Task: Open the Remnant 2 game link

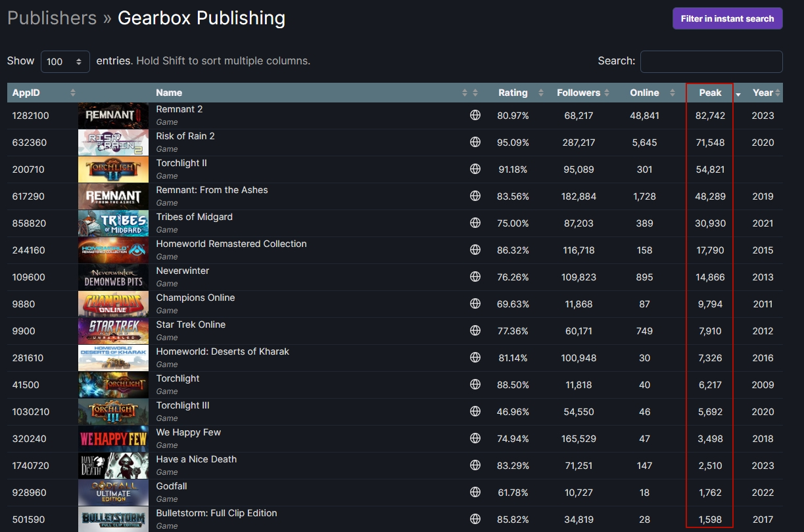Action: pyautogui.click(x=179, y=109)
